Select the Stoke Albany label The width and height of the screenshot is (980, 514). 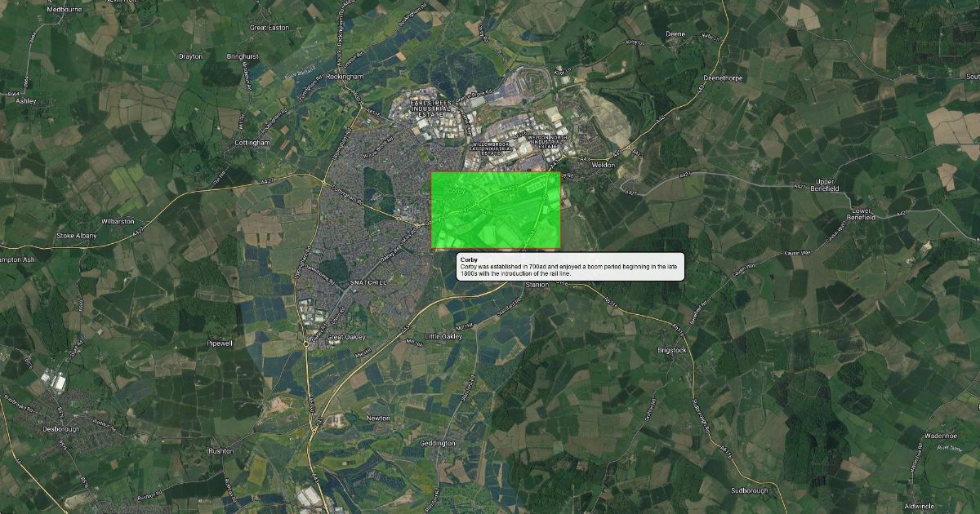click(x=76, y=235)
